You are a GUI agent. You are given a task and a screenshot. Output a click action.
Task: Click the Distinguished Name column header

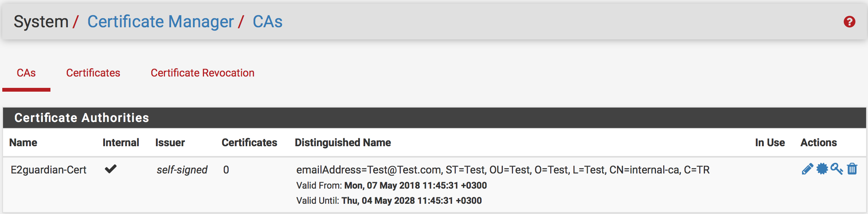click(343, 142)
